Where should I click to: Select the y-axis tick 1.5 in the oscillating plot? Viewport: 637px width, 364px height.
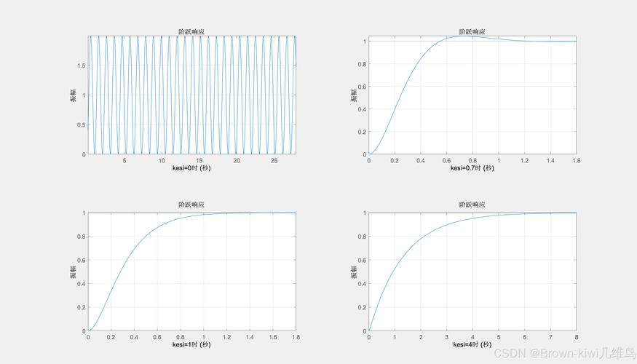tap(80, 66)
